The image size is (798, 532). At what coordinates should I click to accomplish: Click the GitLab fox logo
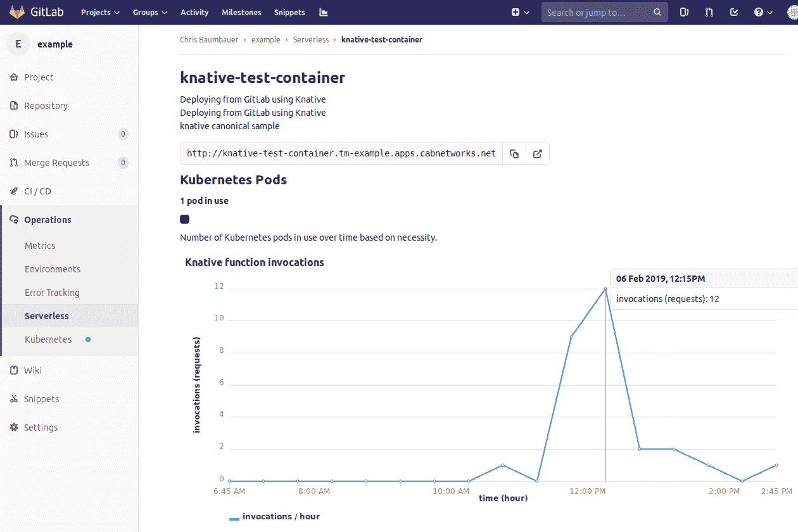pos(17,12)
